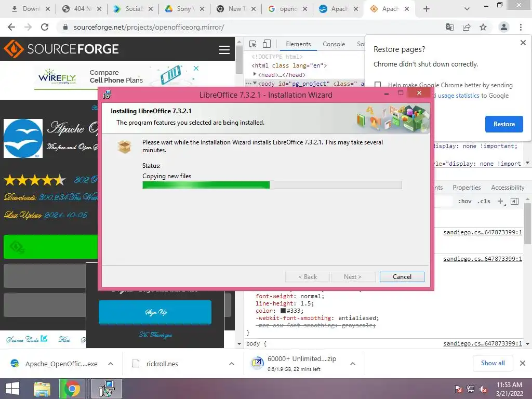Click the Sign Up button

(155, 312)
